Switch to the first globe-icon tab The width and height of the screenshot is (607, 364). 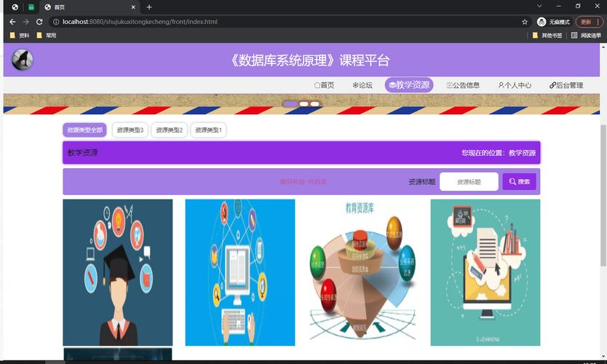pos(15,7)
